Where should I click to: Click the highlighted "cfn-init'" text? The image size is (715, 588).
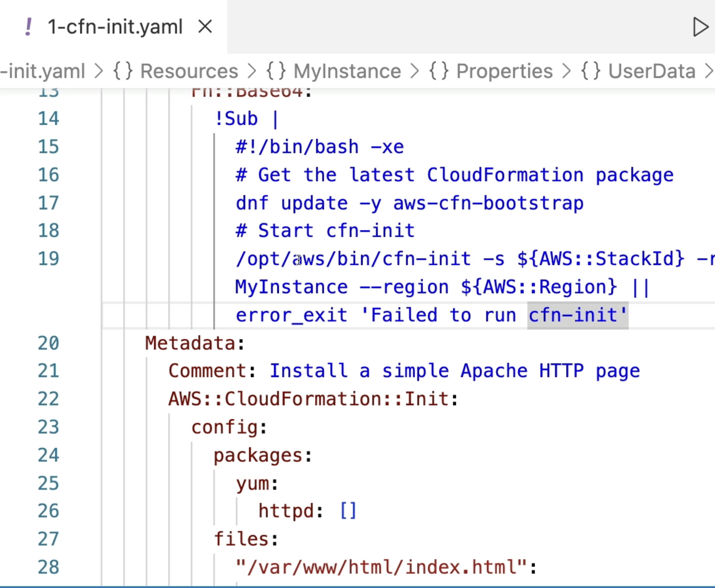[x=578, y=315]
